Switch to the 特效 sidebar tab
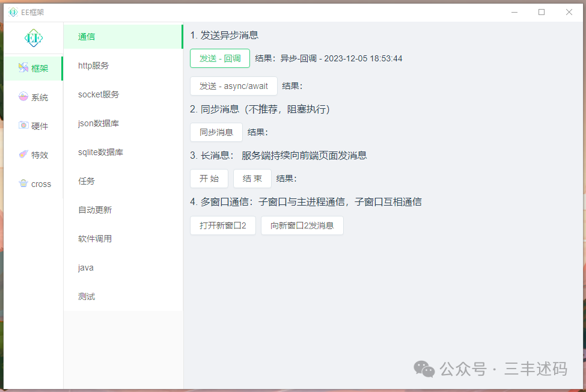The height and width of the screenshot is (392, 586). [33, 155]
